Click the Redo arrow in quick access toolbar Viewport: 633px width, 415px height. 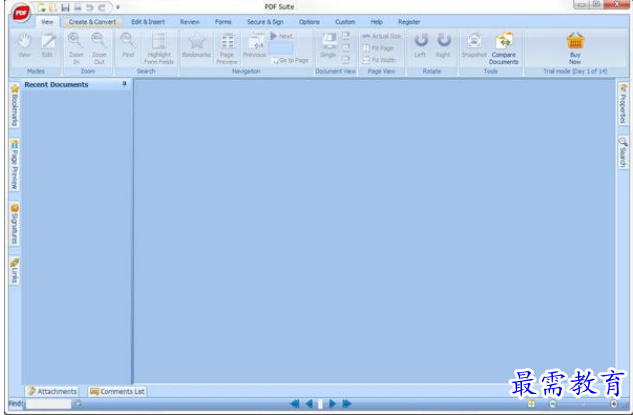point(101,7)
